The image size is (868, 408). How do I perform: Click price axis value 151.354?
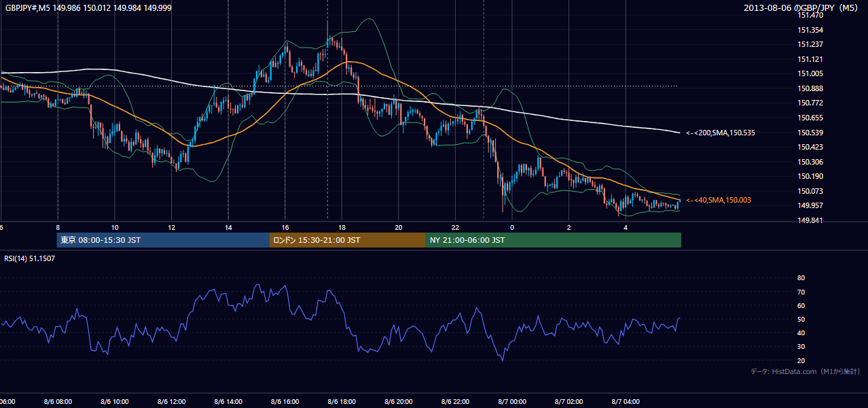click(811, 30)
